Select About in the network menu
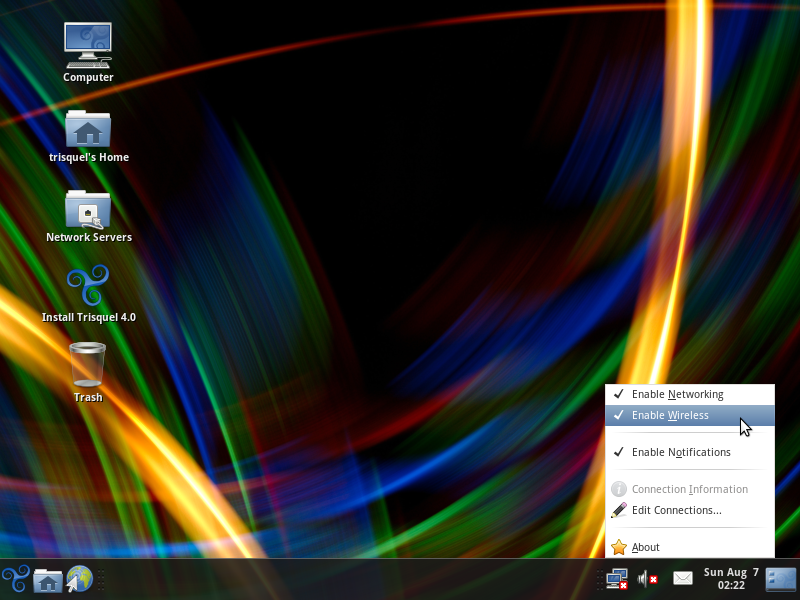 pos(646,547)
